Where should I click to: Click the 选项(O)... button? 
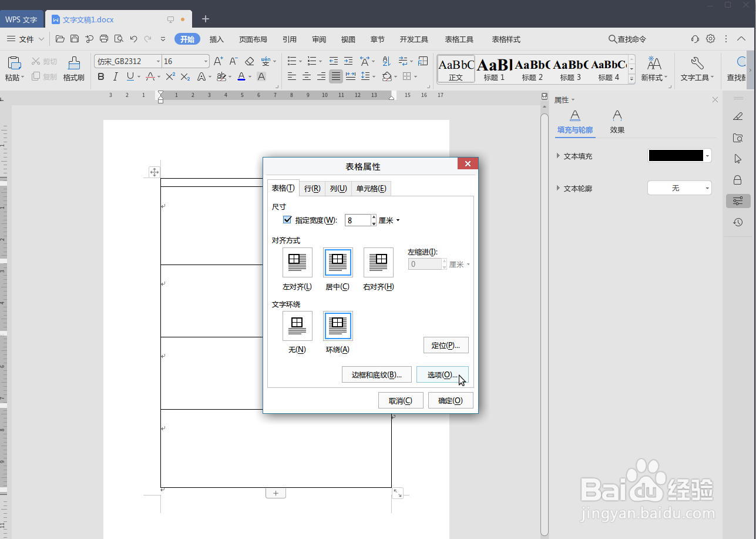tap(442, 374)
